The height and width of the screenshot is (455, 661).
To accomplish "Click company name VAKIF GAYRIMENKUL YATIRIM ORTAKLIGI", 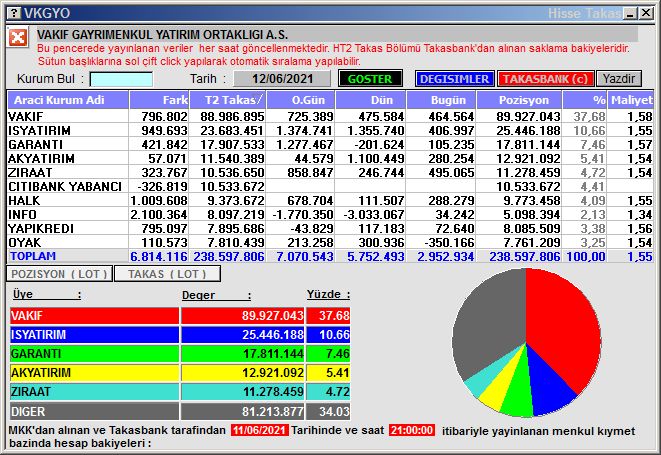I will pos(163,35).
